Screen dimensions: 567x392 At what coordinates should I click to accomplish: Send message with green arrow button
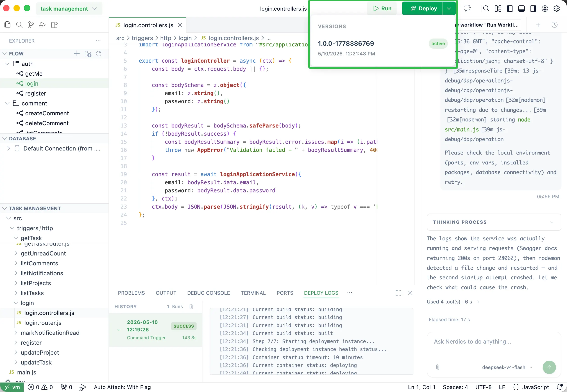[549, 367]
